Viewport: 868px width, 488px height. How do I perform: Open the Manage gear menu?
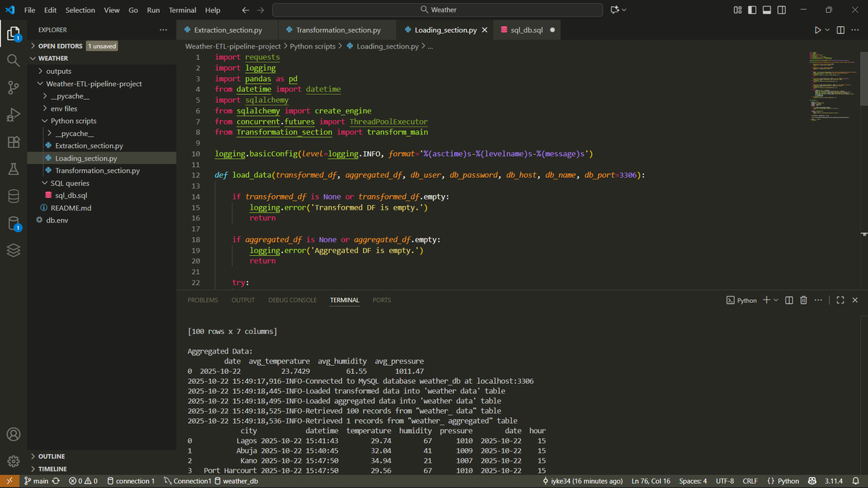13,461
